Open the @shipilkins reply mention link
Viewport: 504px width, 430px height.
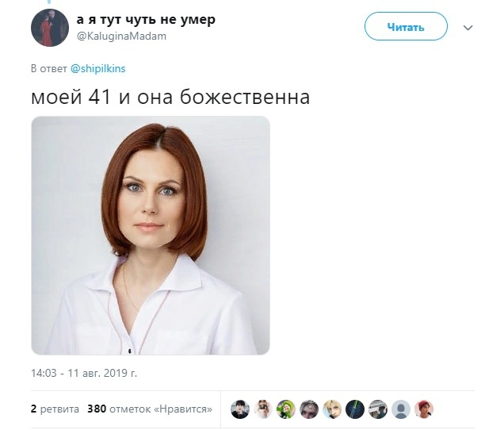coord(97,68)
